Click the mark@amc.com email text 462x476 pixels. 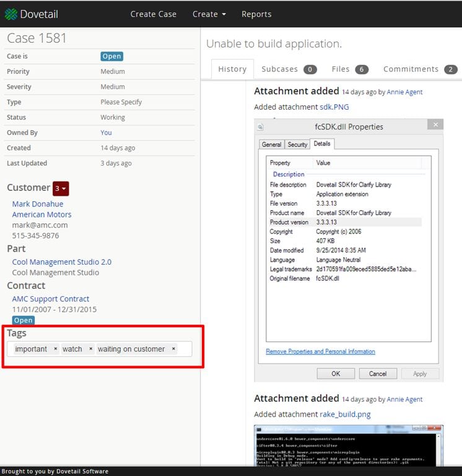[x=40, y=225]
